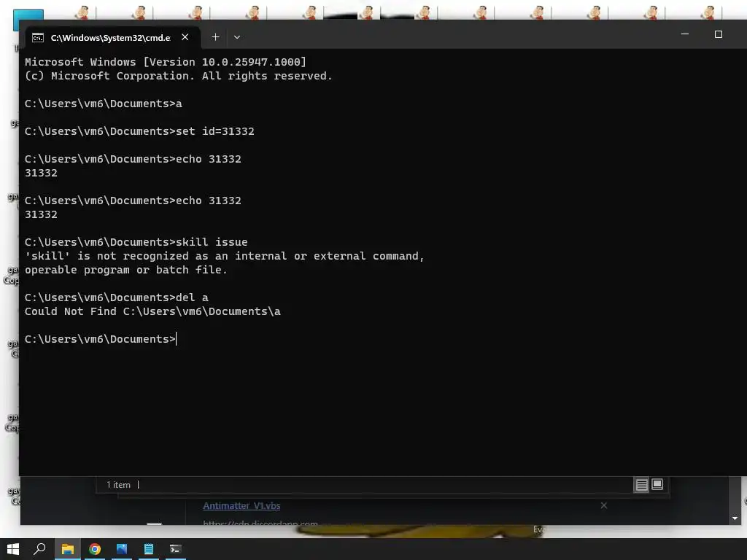Click the Microsoft Windows version line
Viewport: 747px width, 560px height.
[x=166, y=62]
